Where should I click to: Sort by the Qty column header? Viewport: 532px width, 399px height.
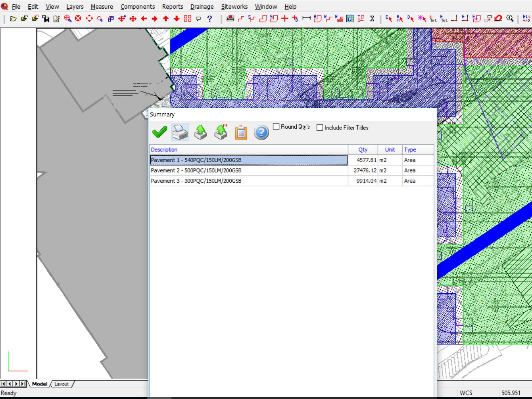click(363, 150)
